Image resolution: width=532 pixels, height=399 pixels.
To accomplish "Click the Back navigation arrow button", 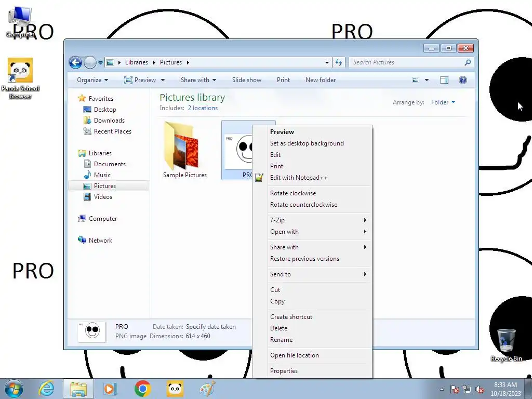I will click(x=75, y=62).
